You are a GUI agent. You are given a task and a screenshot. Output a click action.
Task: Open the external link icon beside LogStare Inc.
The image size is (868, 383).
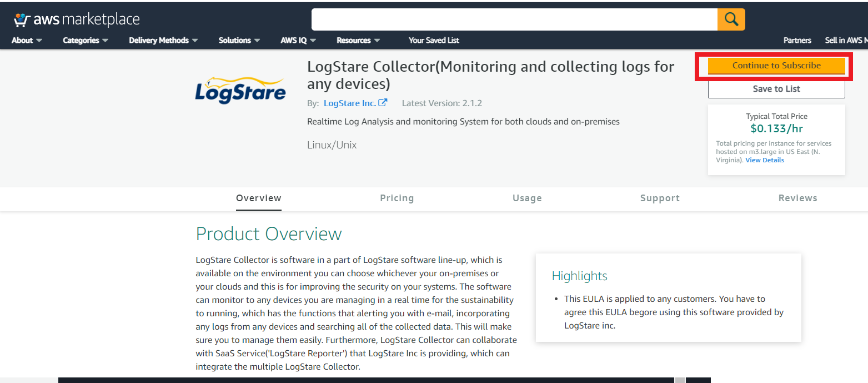[383, 103]
